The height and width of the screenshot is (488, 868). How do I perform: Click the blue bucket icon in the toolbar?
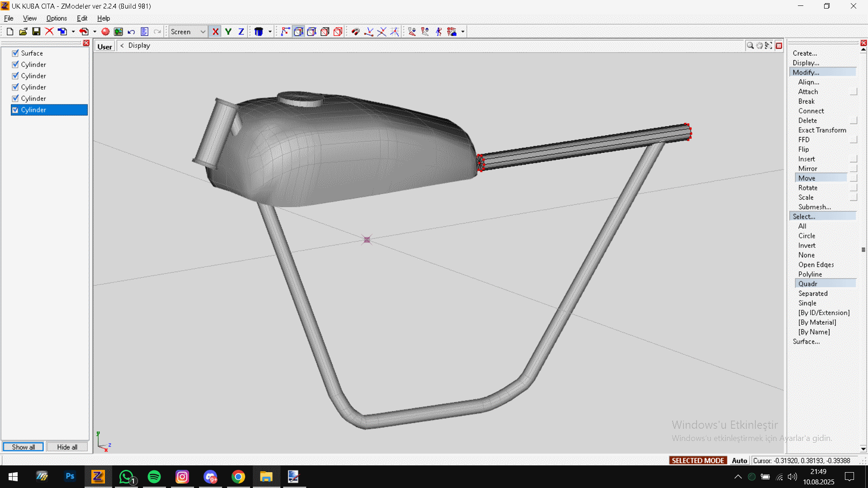259,32
